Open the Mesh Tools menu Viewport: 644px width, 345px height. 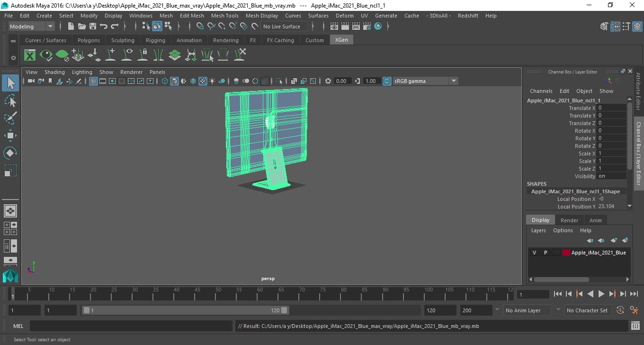coord(225,16)
